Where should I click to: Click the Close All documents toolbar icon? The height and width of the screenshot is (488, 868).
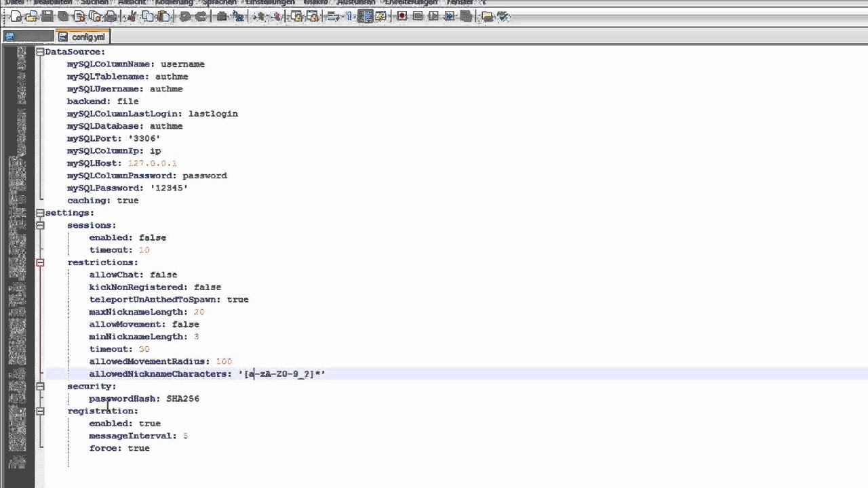(95, 16)
